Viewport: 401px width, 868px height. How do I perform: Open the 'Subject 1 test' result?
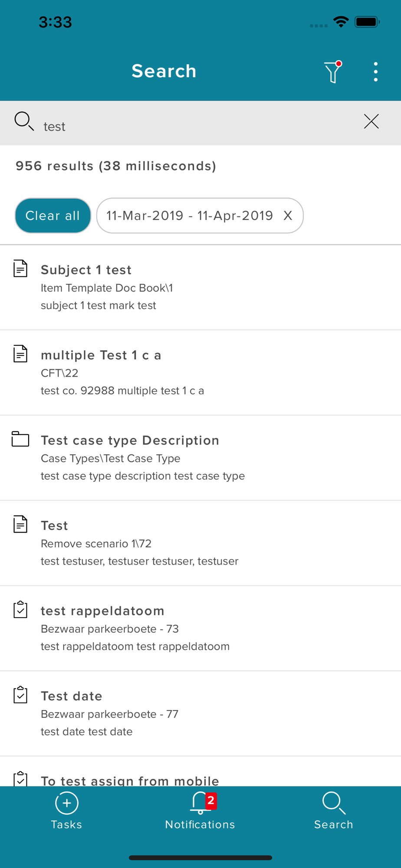point(200,287)
